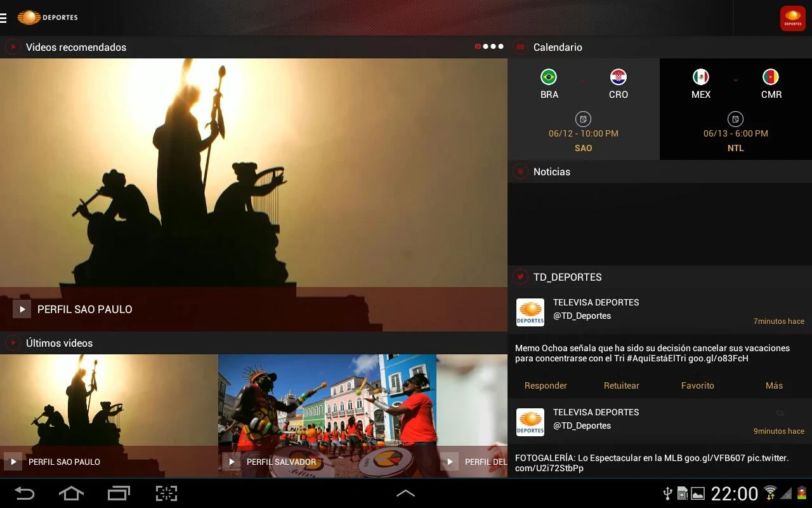Tap the "BRA" team label

pyautogui.click(x=549, y=95)
